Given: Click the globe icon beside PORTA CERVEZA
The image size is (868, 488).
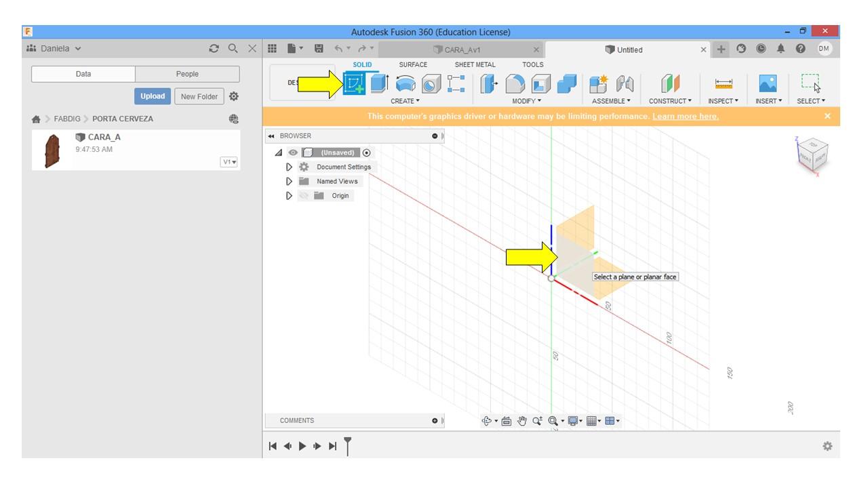Looking at the screenshot, I should point(234,119).
